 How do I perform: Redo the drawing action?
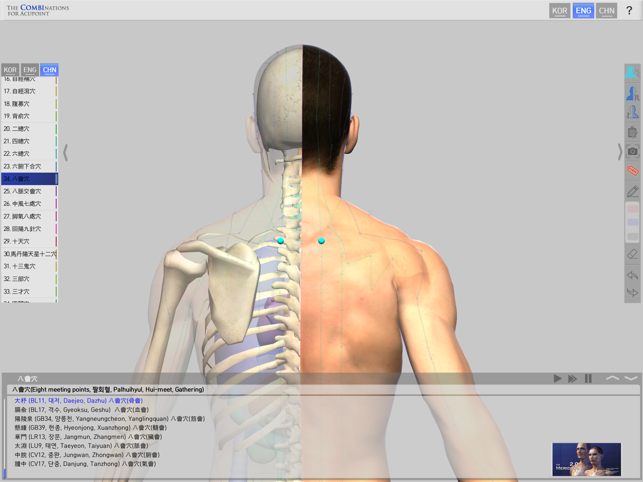pos(632,292)
